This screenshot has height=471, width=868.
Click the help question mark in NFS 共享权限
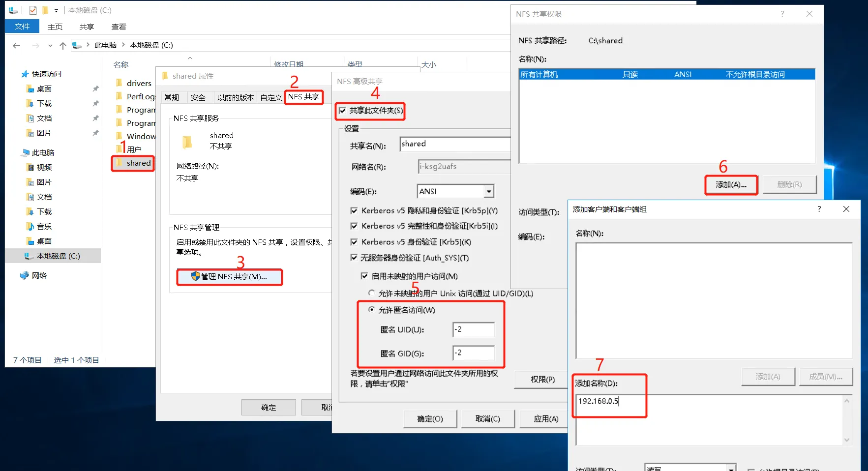[x=782, y=14]
